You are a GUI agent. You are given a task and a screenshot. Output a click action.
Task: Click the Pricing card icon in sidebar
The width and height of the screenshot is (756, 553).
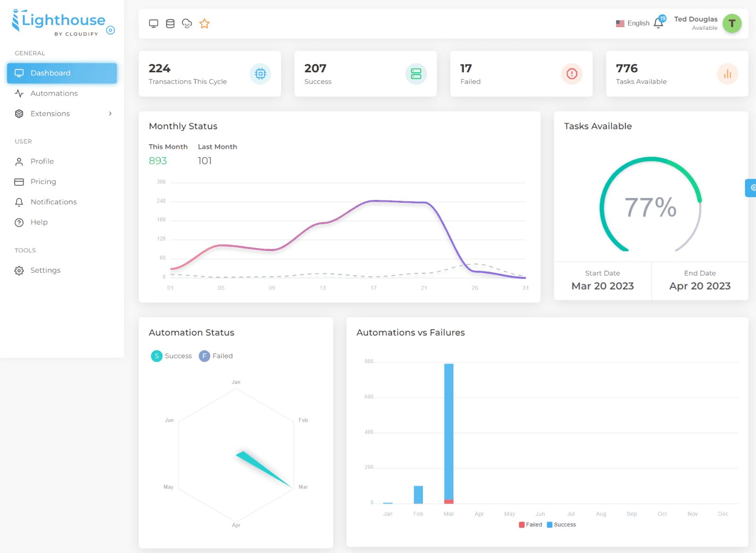tap(19, 182)
